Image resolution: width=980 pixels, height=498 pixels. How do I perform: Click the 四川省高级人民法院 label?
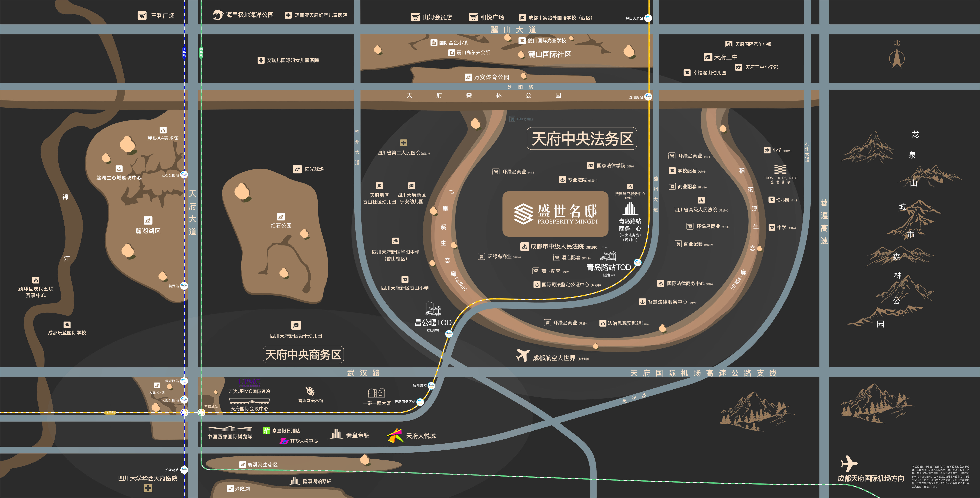pyautogui.click(x=695, y=210)
